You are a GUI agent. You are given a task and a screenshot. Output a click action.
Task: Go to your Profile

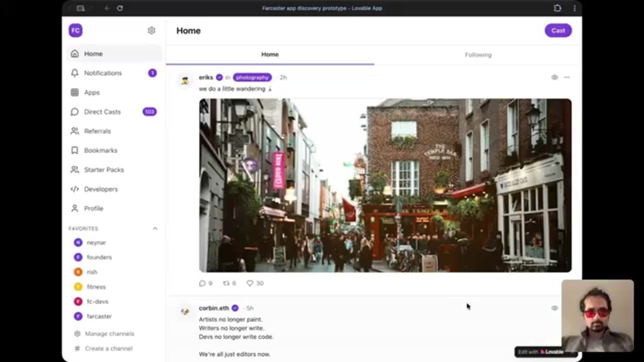click(94, 208)
